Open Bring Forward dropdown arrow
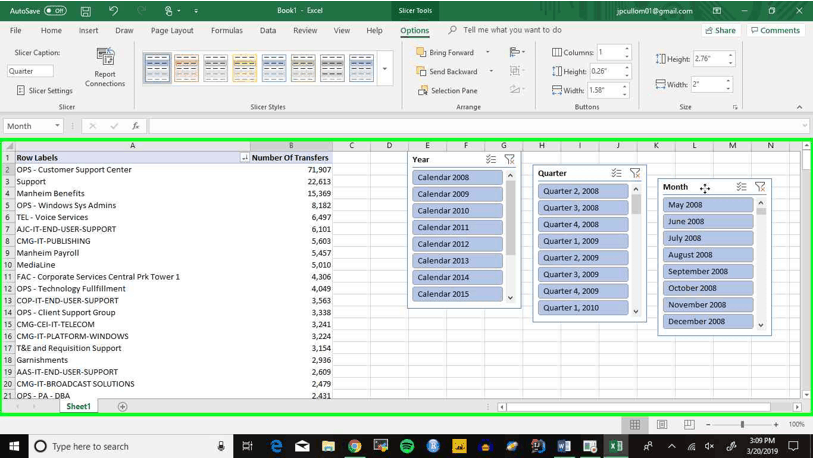Screen dimensions: 815x458 [488, 52]
